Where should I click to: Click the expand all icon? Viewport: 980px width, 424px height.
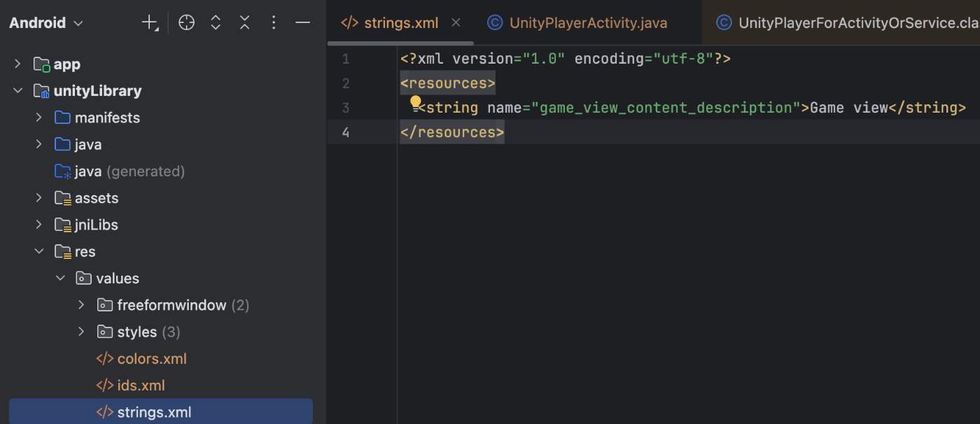216,23
